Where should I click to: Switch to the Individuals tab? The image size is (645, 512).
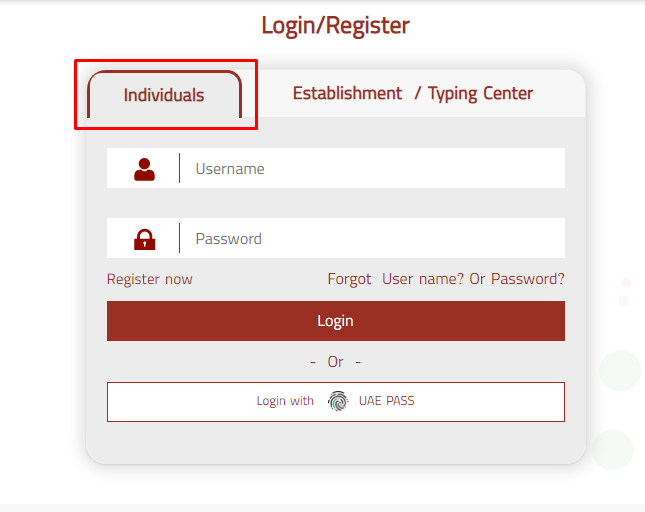pos(164,96)
